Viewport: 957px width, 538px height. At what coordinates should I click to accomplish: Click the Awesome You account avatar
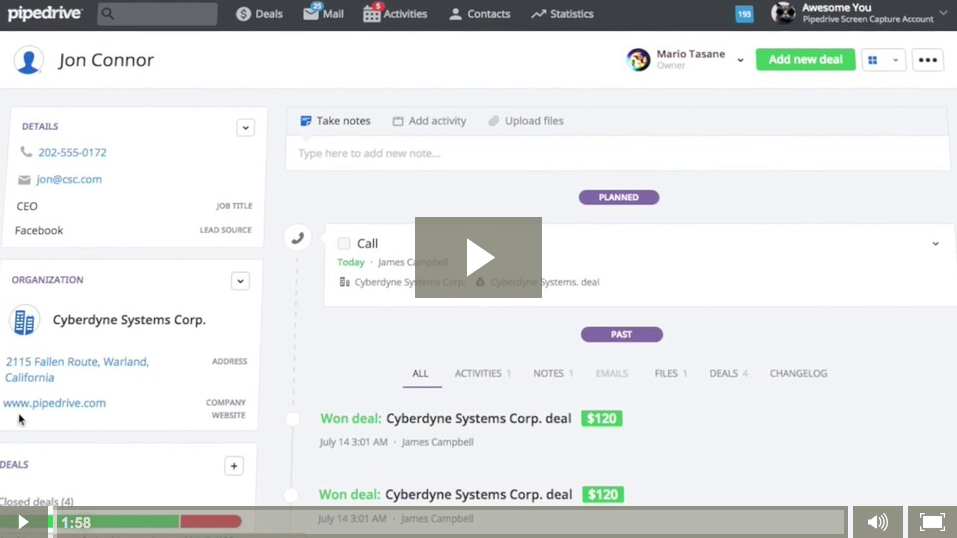click(x=783, y=13)
